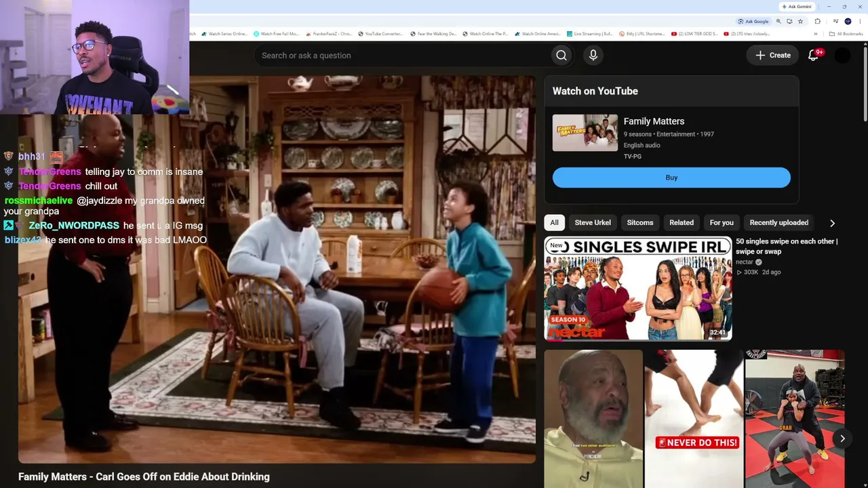Open the Watch Series Online bookmark
This screenshot has height=488, width=868.
224,34
